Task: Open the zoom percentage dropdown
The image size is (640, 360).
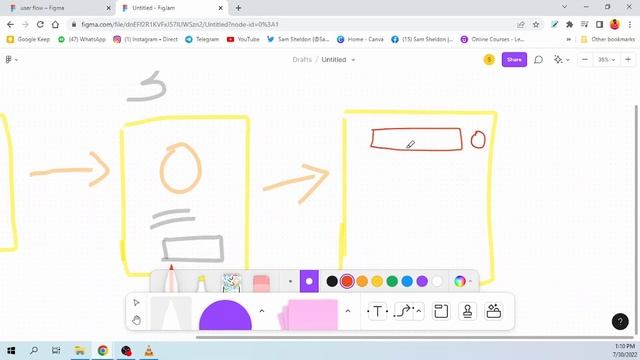Action: (606, 60)
